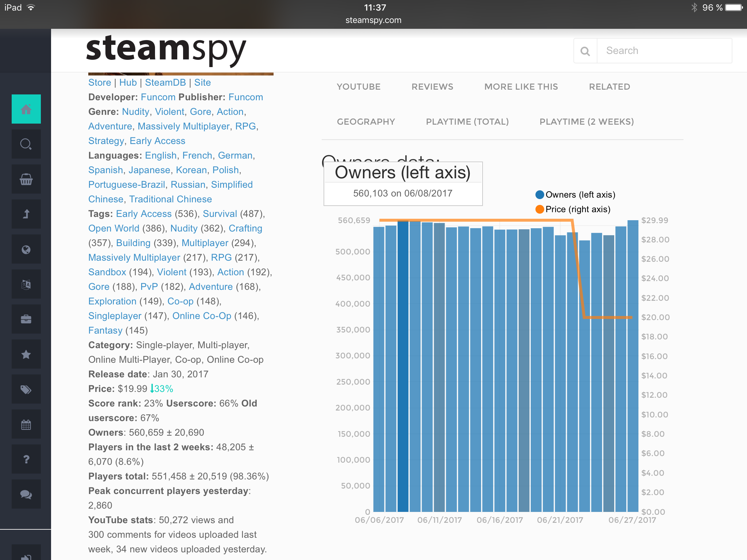Switch to the REVIEWS tab
The image size is (747, 560).
point(433,87)
